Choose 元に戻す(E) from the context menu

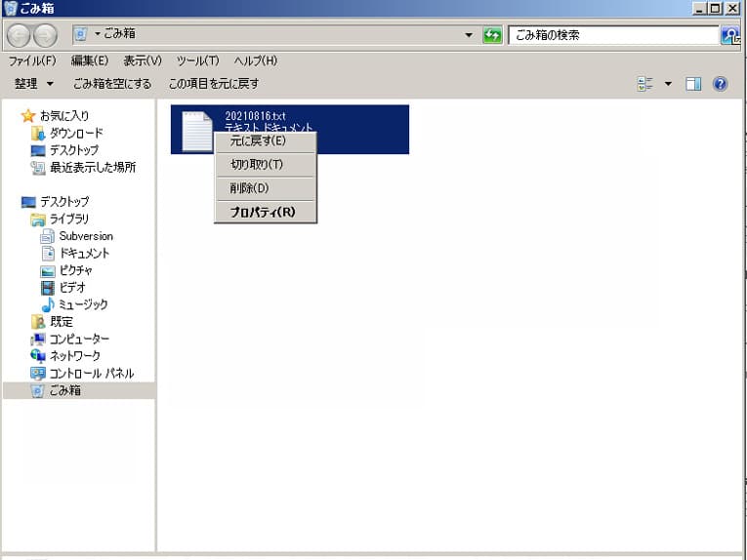coord(258,140)
